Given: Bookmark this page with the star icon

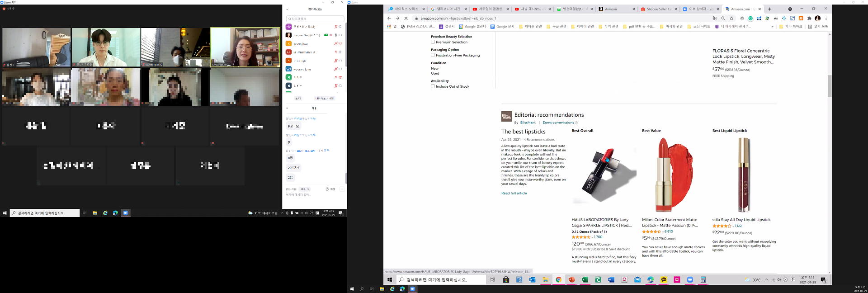Looking at the screenshot, I should point(731,18).
